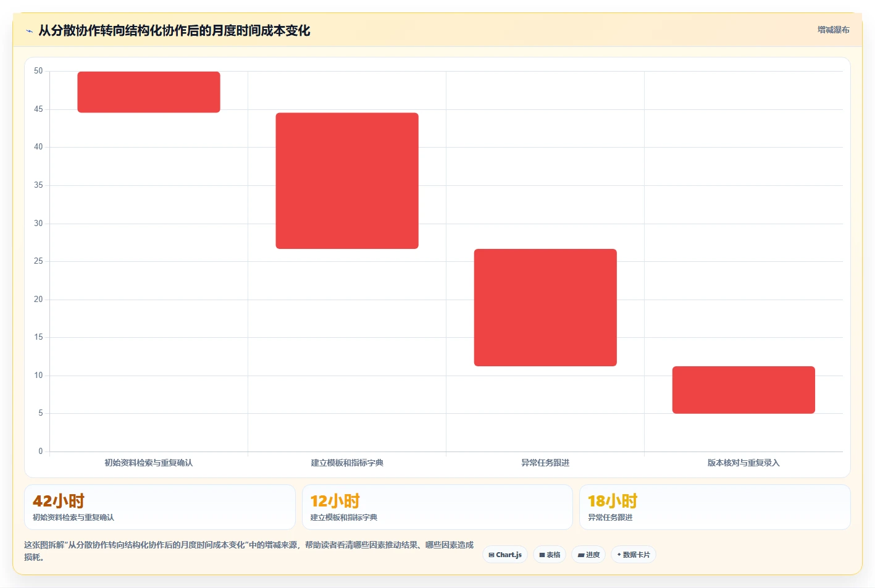The height and width of the screenshot is (588, 875).
Task: Click card caption 异常任务跟进 under 18小时
Action: coord(610,518)
